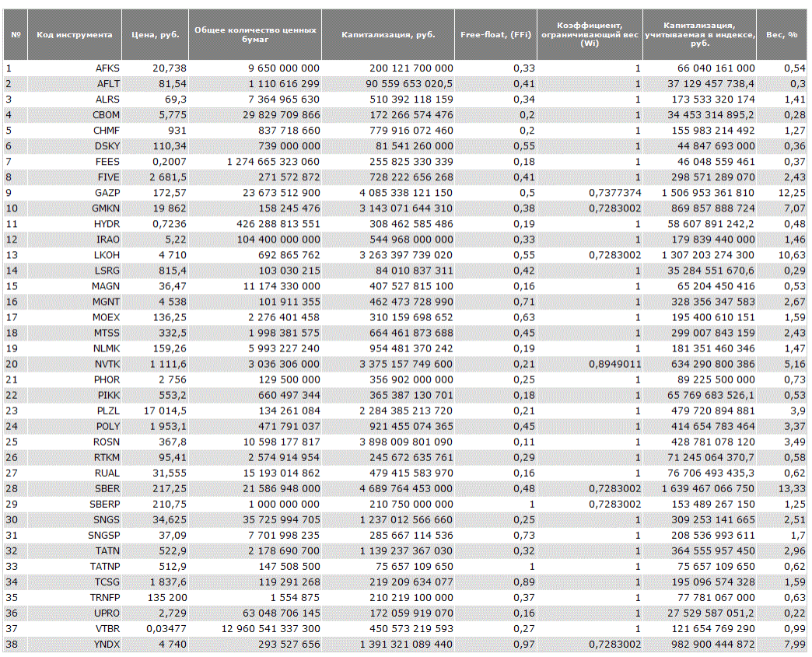Select the MOEX ticker cell

pyautogui.click(x=75, y=317)
